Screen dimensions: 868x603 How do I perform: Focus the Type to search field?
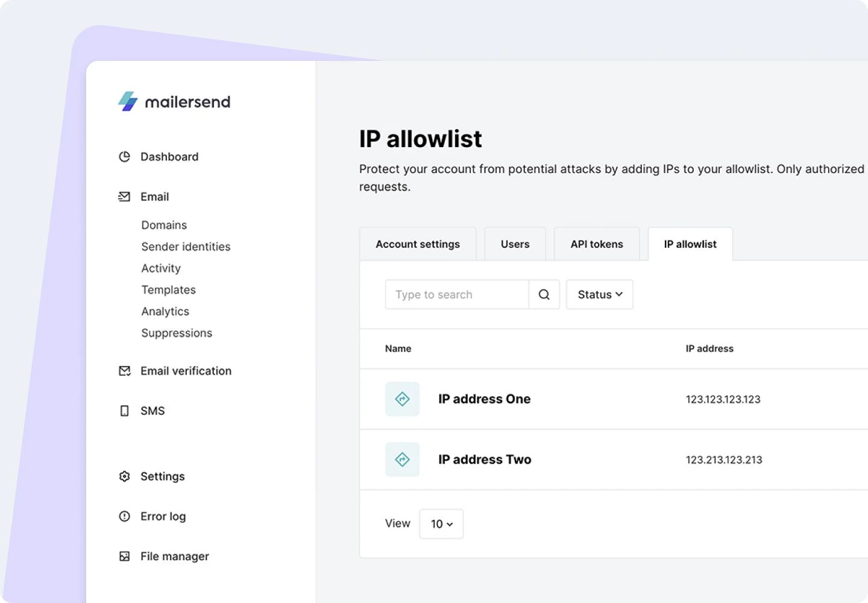tap(457, 294)
